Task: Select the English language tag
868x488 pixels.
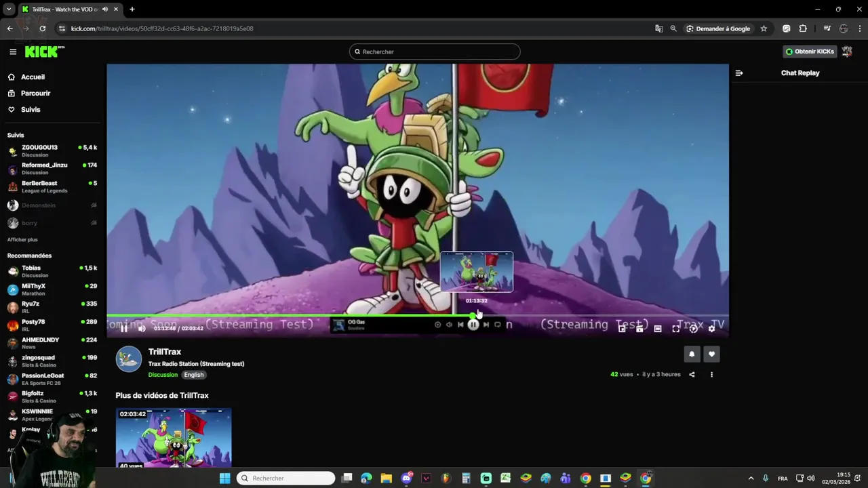Action: tap(193, 375)
